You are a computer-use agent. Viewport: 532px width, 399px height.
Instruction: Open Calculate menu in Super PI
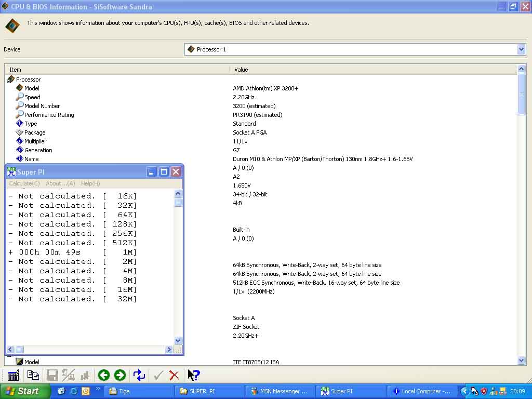tap(24, 183)
